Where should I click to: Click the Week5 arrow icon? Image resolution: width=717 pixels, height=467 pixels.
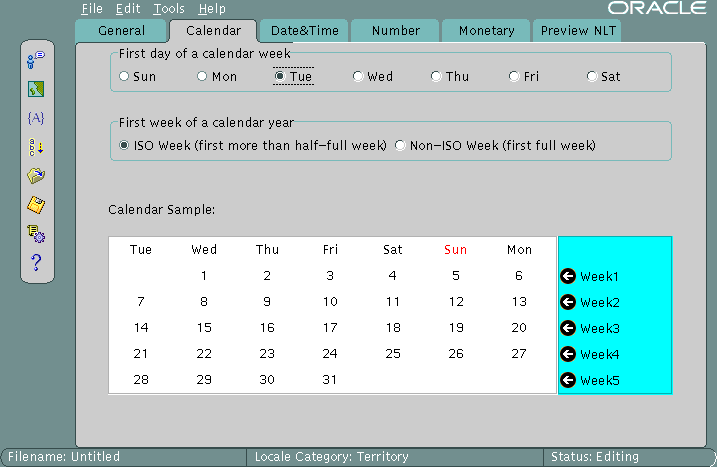pos(568,380)
